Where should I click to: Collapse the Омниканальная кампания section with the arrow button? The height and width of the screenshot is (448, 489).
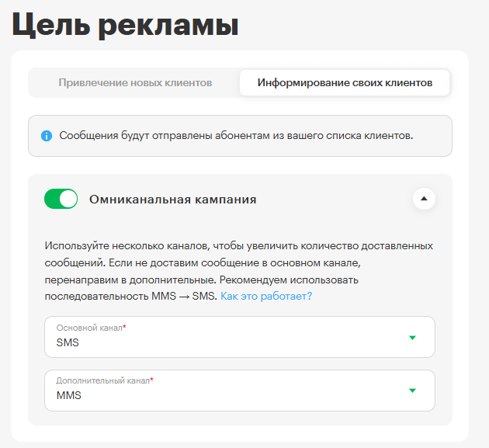423,199
